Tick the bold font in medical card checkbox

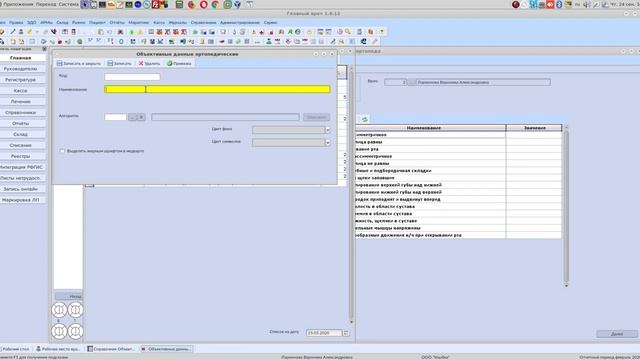[62, 151]
